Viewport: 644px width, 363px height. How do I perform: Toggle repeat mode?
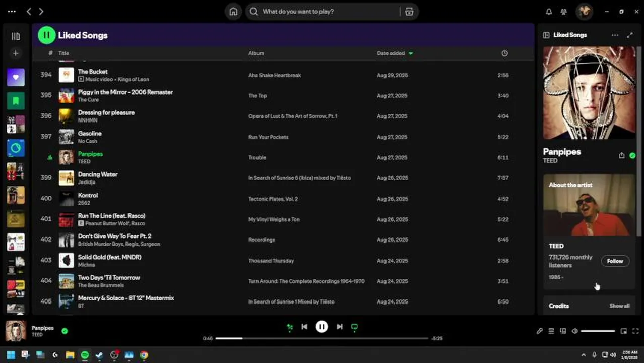click(x=354, y=327)
